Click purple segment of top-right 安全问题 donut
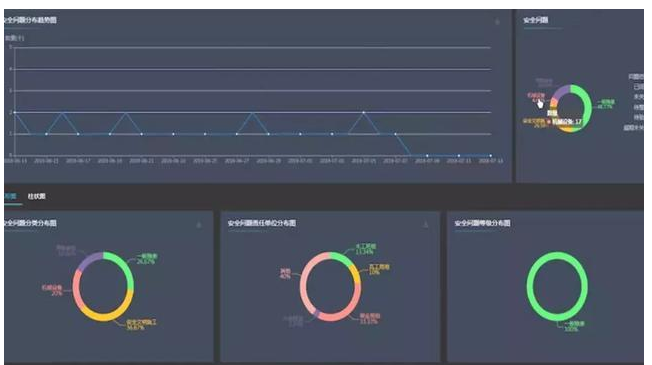 pos(562,91)
